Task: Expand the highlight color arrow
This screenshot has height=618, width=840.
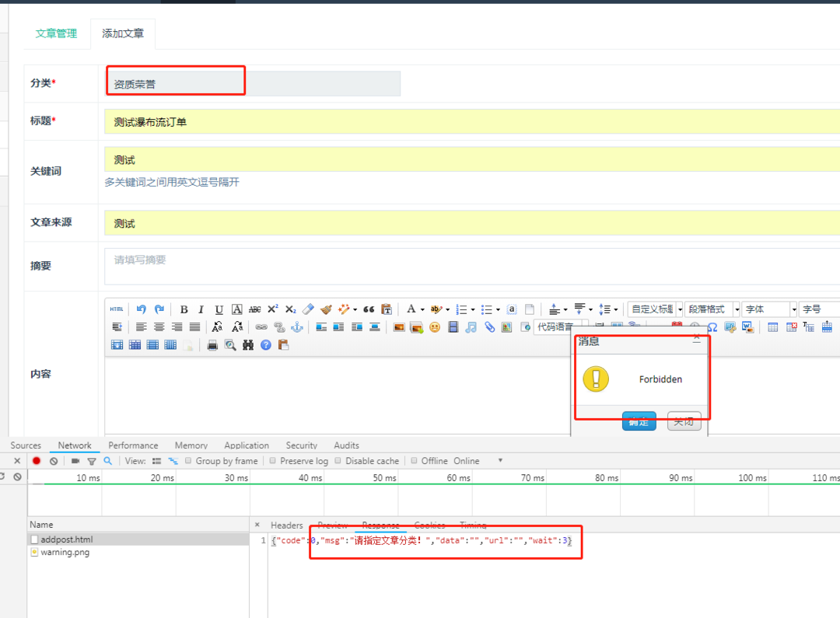Action: [447, 309]
